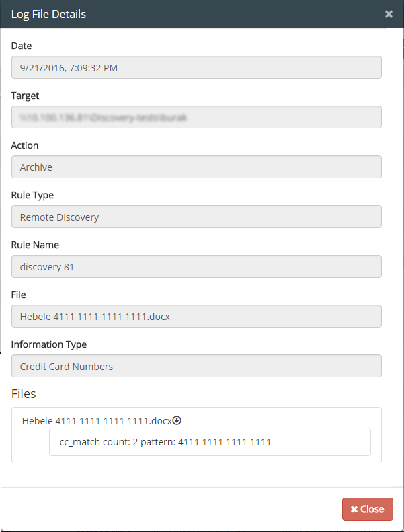Click the Date field showing 9/21/2016
Image resolution: width=404 pixels, height=532 pixels.
[196, 67]
